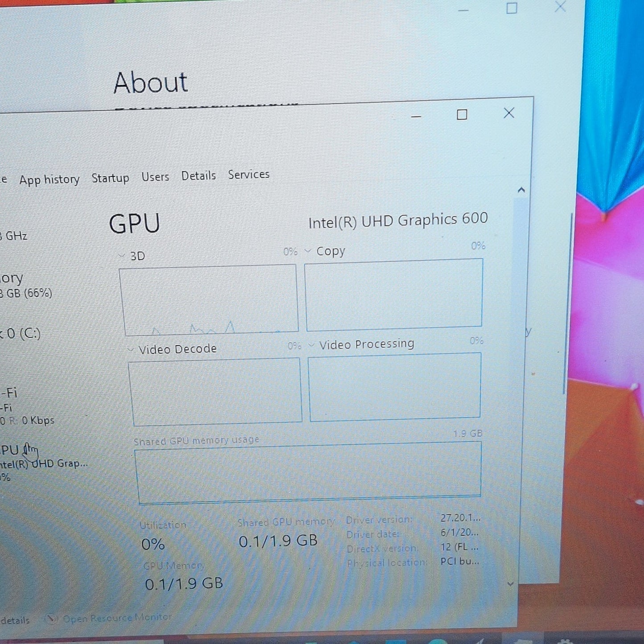
Task: Minimize the Settings About window
Action: tap(464, 10)
